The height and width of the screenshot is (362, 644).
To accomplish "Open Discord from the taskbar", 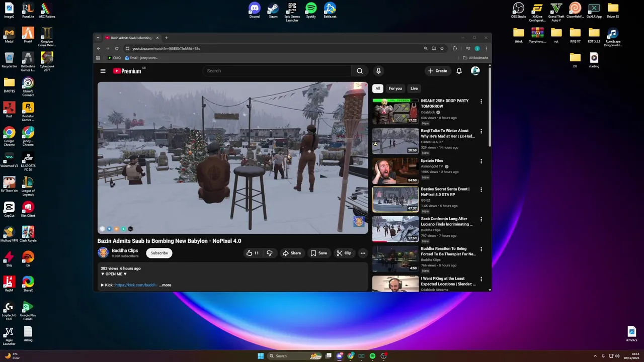I will pyautogui.click(x=340, y=356).
